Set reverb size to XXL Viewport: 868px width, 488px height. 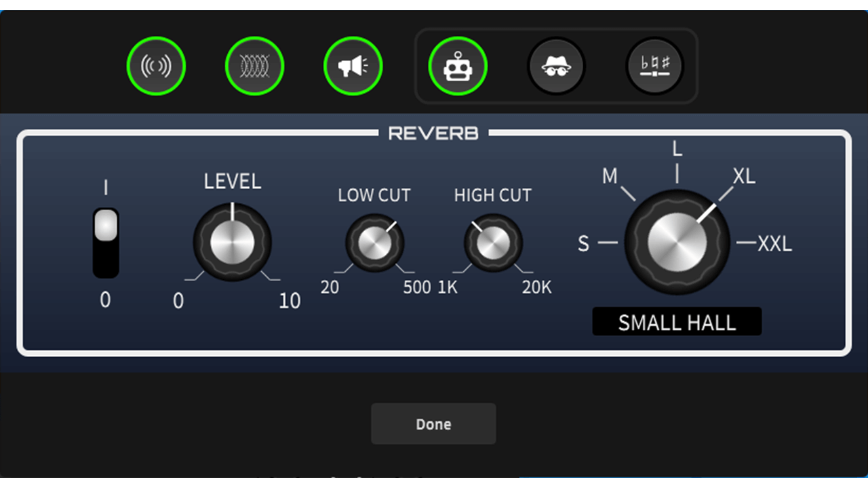coord(774,243)
